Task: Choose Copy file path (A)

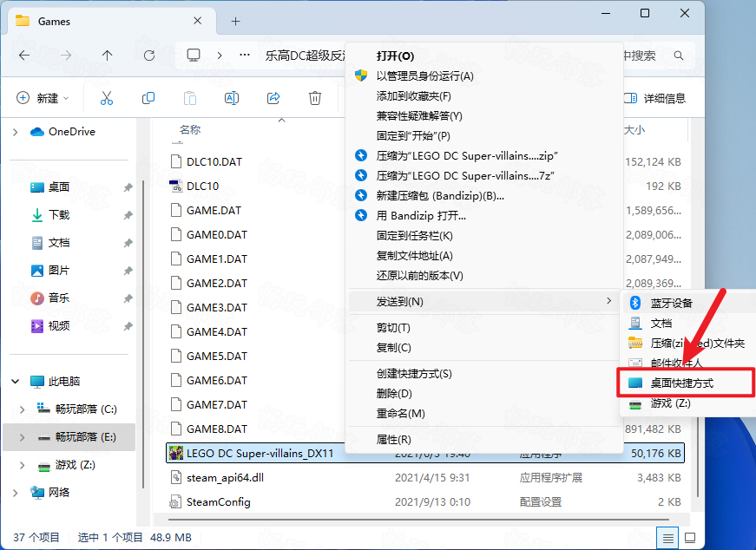Action: 484,255
